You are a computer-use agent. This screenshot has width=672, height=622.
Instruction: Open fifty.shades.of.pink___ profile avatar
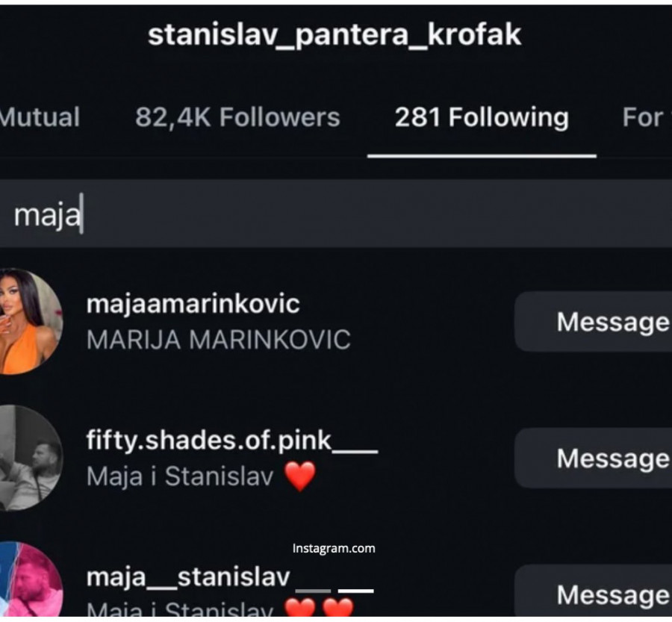coord(30,458)
